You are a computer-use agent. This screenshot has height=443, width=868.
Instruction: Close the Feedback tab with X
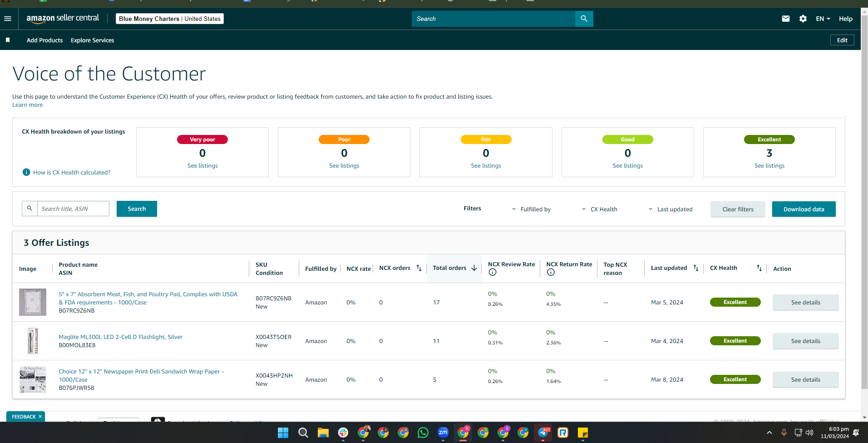[x=40, y=417]
